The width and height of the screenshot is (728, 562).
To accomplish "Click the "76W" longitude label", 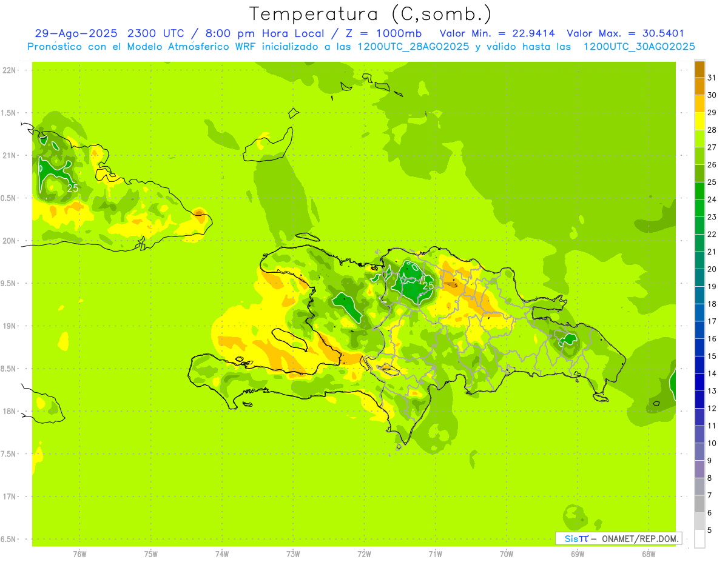I will [x=79, y=554].
